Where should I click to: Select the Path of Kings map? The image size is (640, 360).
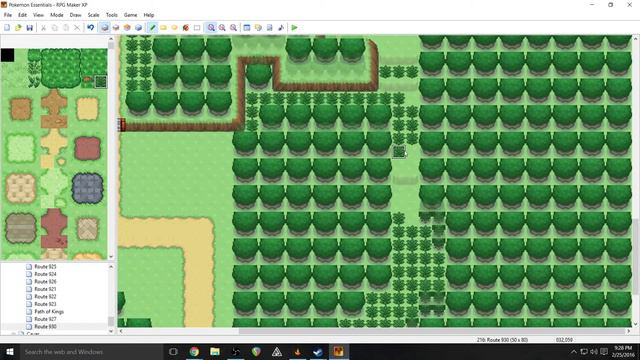coord(49,311)
